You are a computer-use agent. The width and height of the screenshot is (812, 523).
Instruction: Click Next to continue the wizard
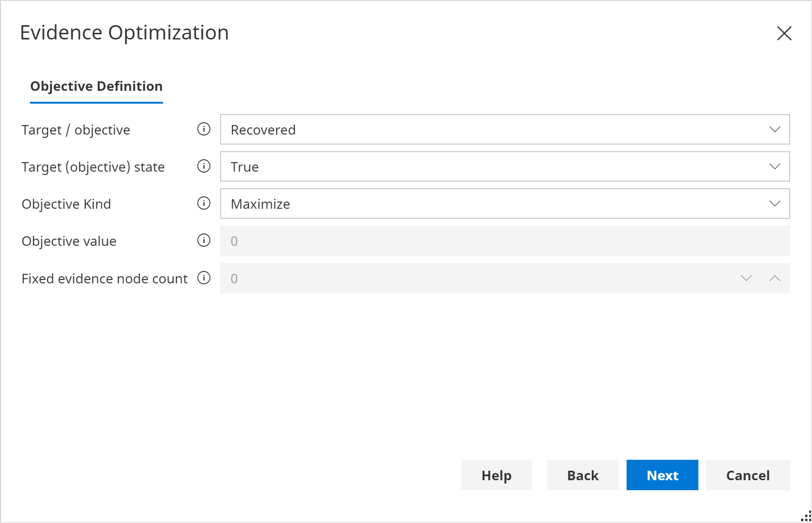(x=662, y=475)
